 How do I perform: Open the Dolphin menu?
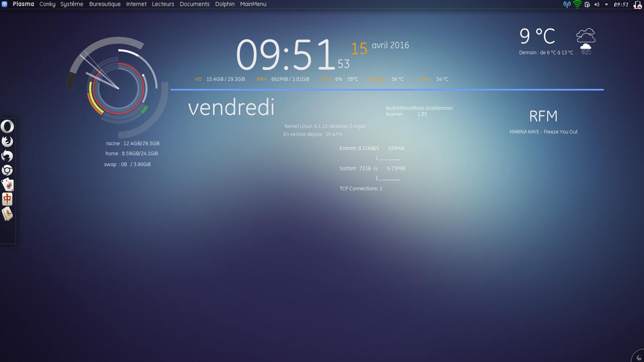click(225, 4)
